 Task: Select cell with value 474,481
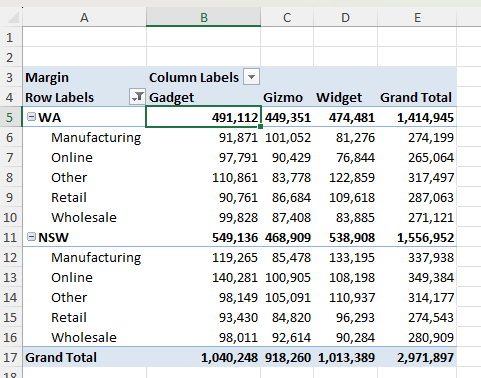pyautogui.click(x=345, y=117)
